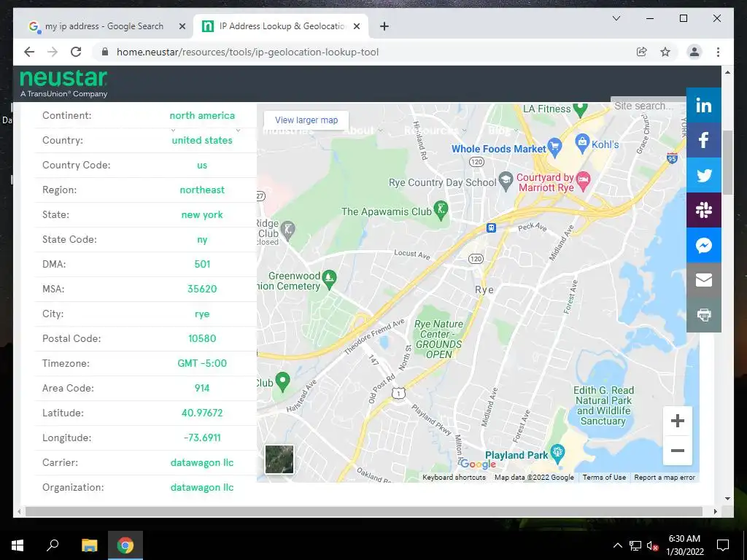
Task: Click Latitude value 40.97672
Action: click(202, 413)
